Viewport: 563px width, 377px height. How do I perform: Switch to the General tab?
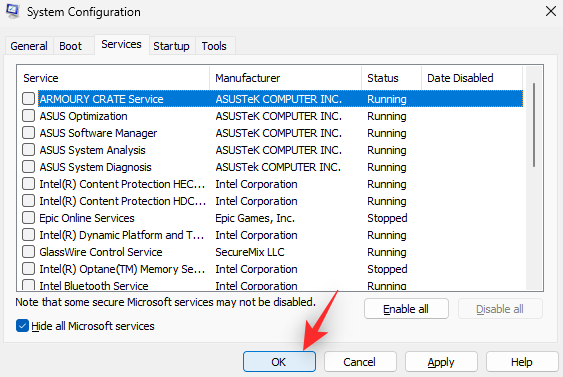[29, 46]
